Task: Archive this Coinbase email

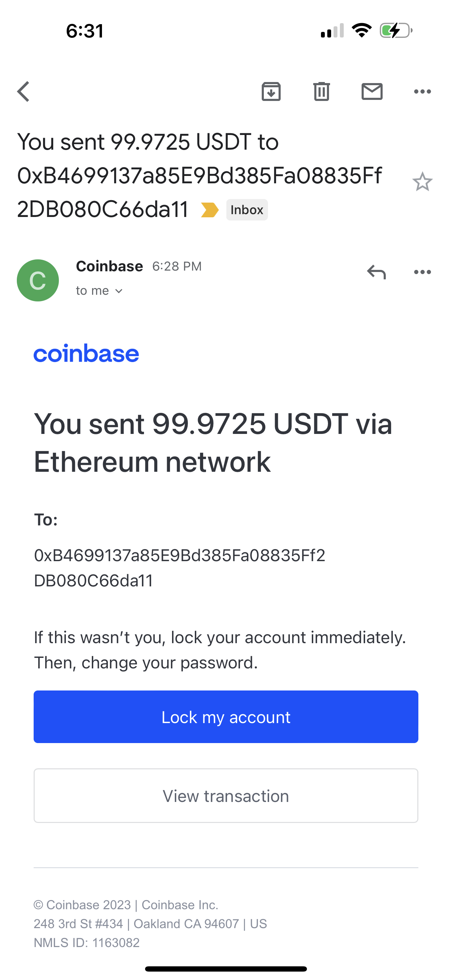Action: (271, 92)
